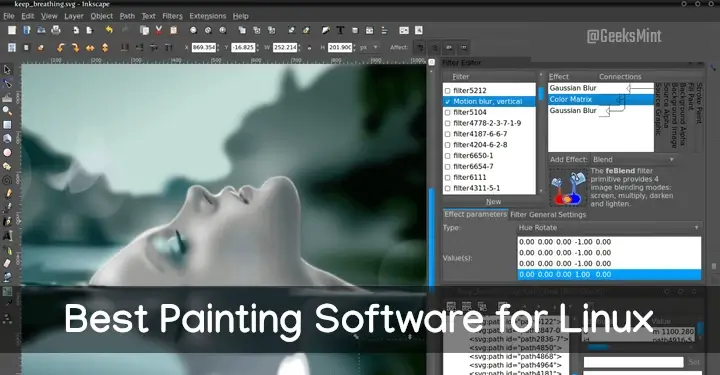Enable the filter5212 checkbox
This screenshot has height=375, width=720.
(448, 90)
